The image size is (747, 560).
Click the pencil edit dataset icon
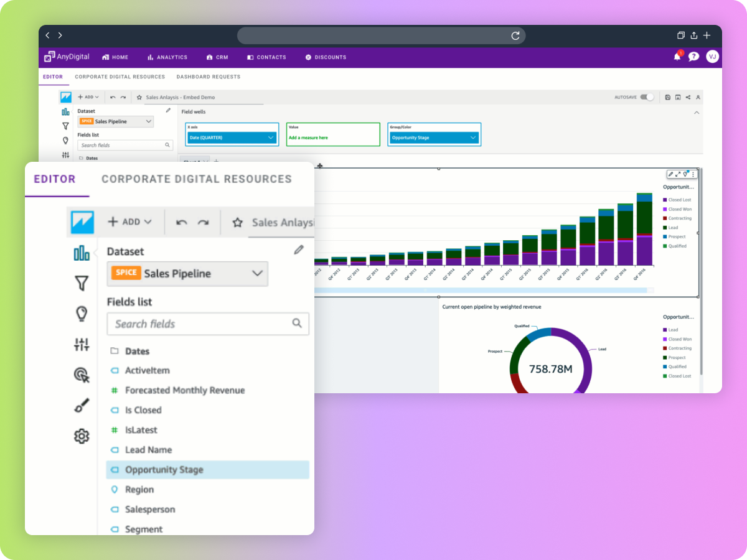[299, 250]
